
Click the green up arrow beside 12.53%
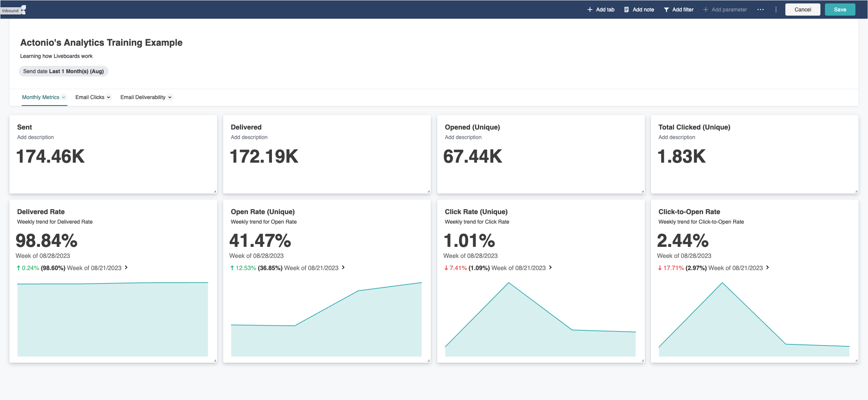(232, 268)
